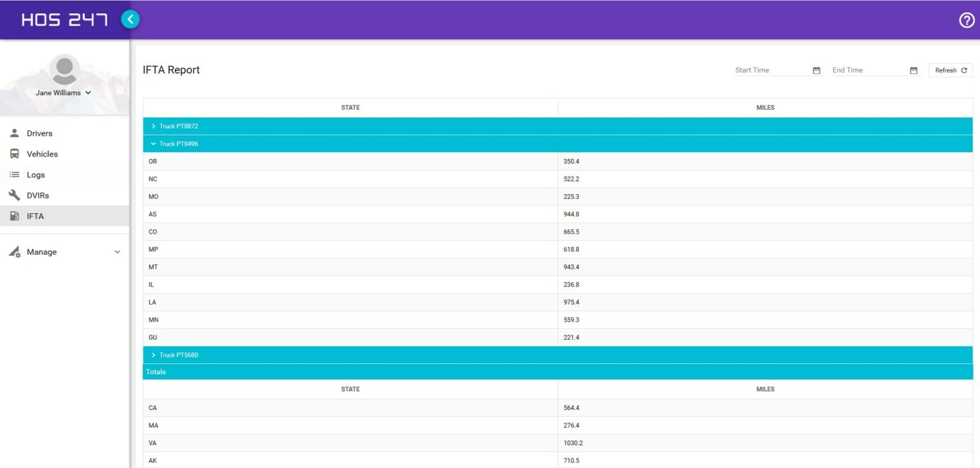The height and width of the screenshot is (468, 980).
Task: Open the End Time calendar picker
Action: 912,70
